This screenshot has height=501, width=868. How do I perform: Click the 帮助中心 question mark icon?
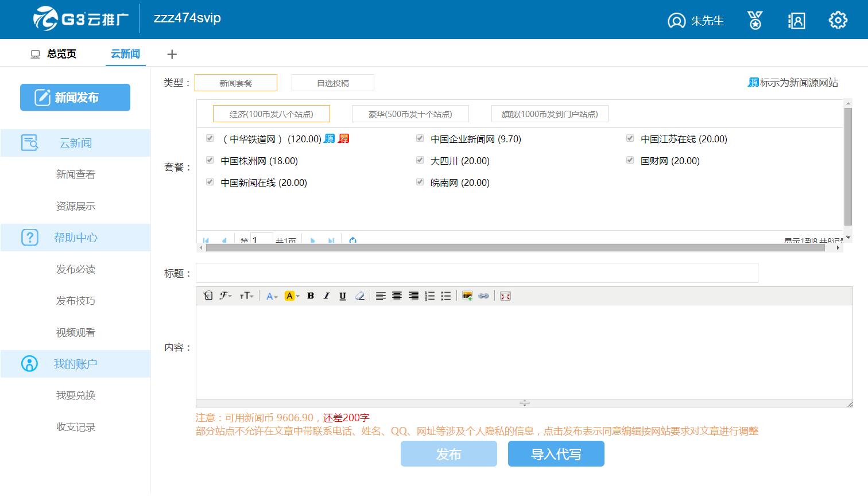[29, 237]
